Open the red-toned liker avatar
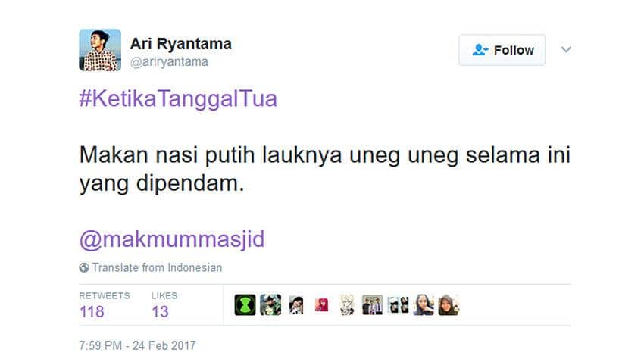Image resolution: width=644 pixels, height=362 pixels. coord(321,305)
